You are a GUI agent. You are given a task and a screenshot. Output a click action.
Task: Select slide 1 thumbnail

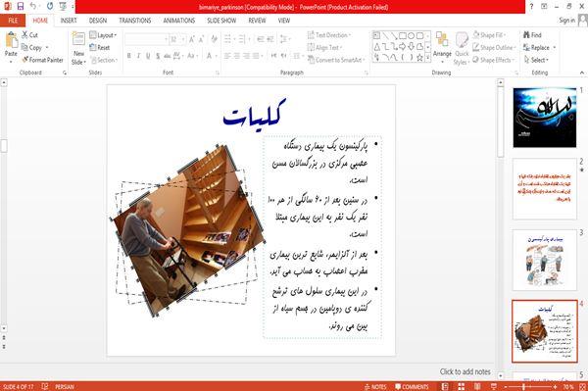(545, 118)
